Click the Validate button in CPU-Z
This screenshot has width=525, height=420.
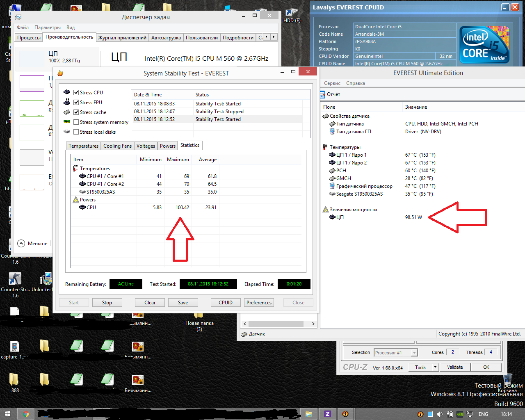pyautogui.click(x=455, y=367)
